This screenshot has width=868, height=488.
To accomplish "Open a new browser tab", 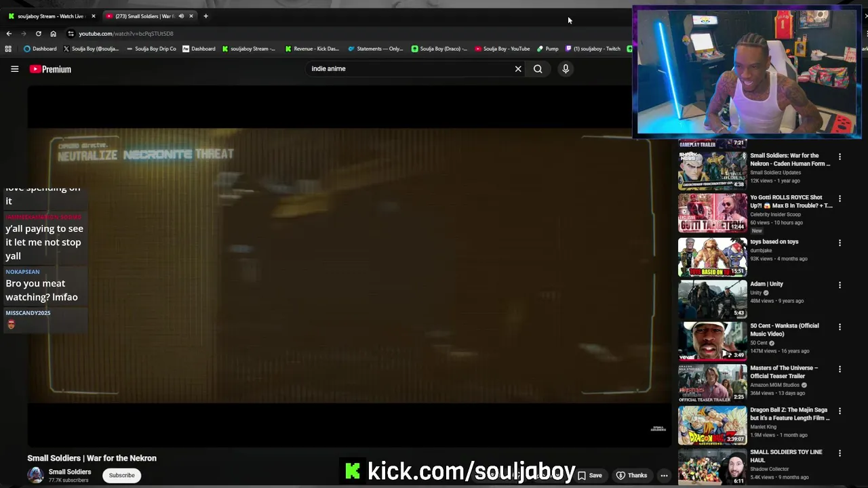I will pos(205,16).
